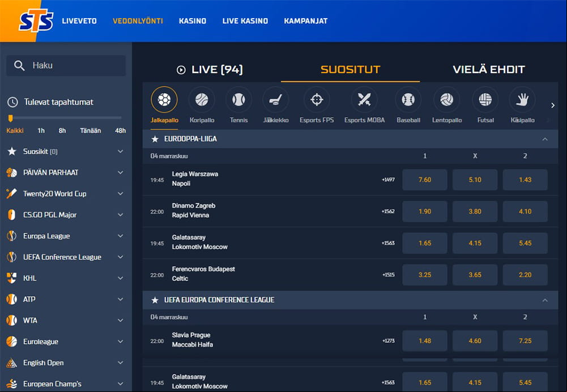Click the STS logo
This screenshot has height=392, width=567.
pos(36,22)
